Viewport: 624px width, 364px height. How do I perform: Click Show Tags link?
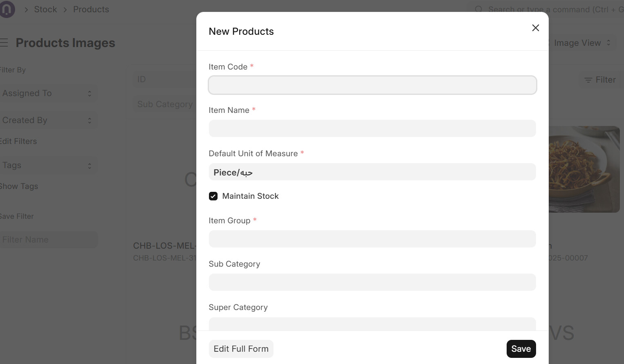click(19, 186)
